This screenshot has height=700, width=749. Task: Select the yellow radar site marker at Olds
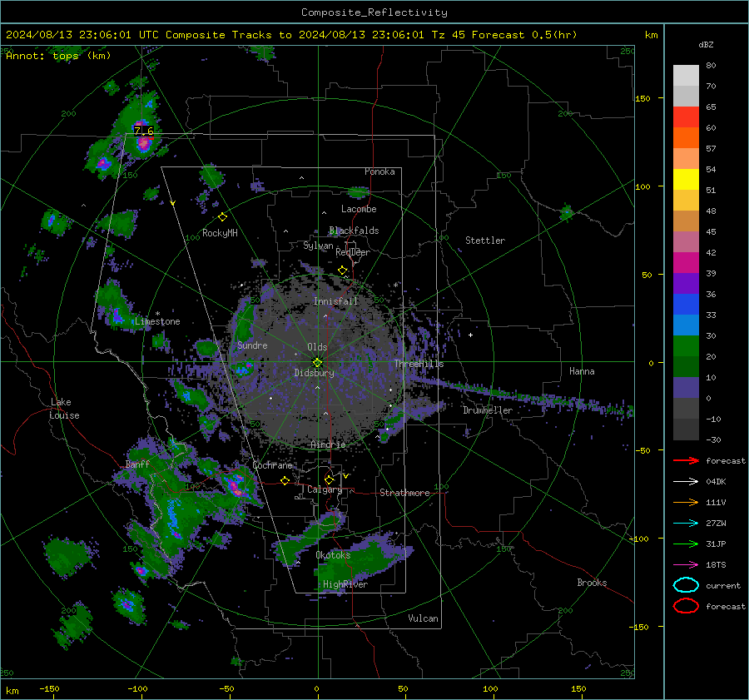318,362
